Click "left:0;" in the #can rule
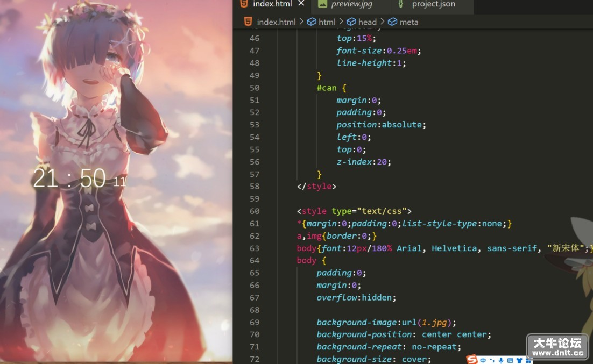The image size is (593, 364). coord(354,137)
